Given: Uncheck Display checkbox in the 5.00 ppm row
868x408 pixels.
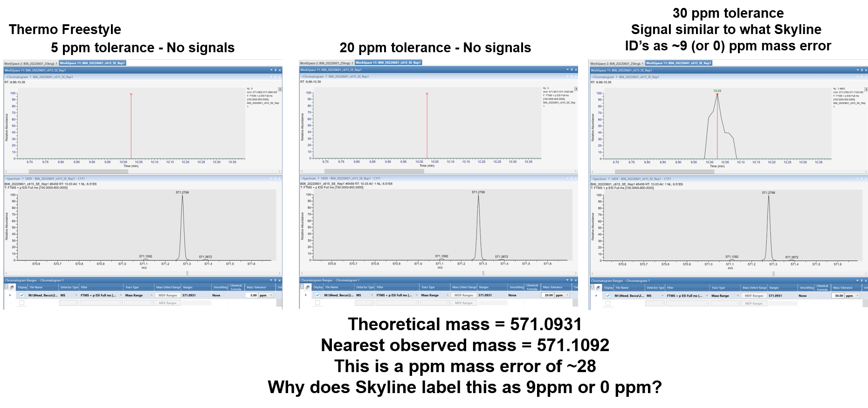Looking at the screenshot, I should [x=22, y=295].
